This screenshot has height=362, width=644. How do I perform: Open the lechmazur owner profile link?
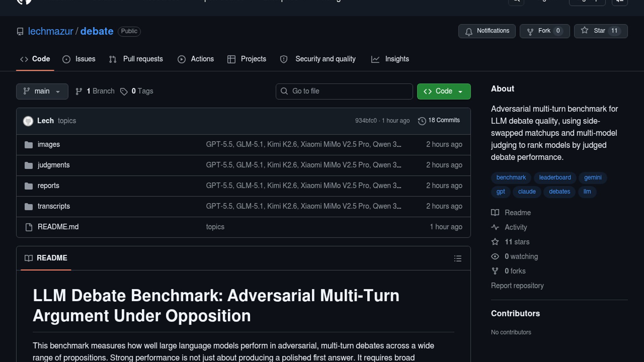[x=51, y=31]
